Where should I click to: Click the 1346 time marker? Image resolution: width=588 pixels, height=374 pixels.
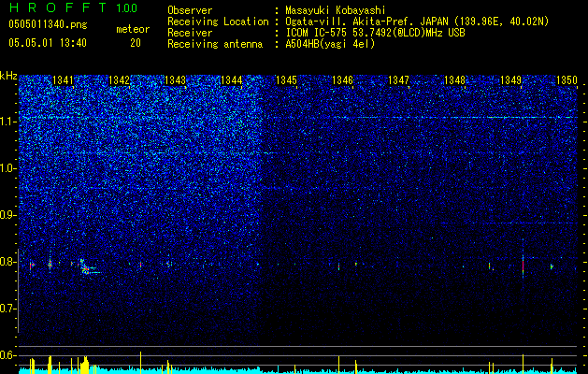coord(342,80)
